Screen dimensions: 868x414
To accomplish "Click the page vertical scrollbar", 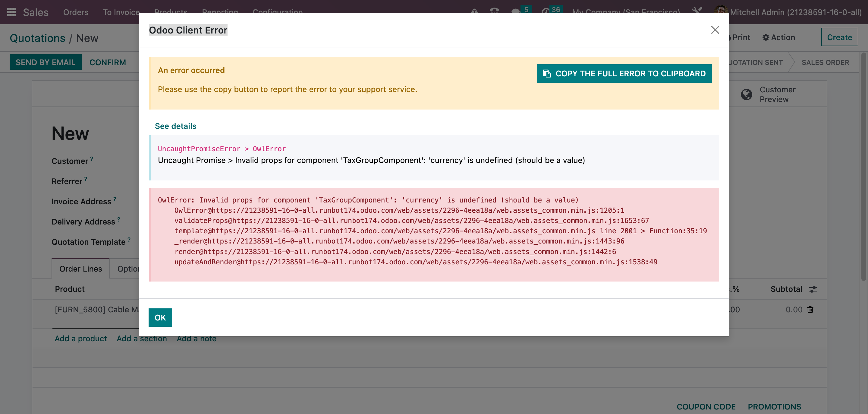I will coord(863,167).
